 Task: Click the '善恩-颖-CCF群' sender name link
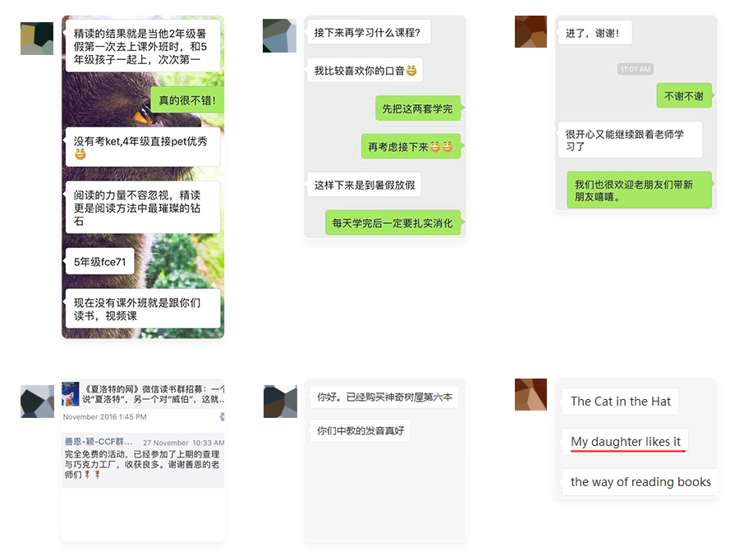tap(99, 442)
